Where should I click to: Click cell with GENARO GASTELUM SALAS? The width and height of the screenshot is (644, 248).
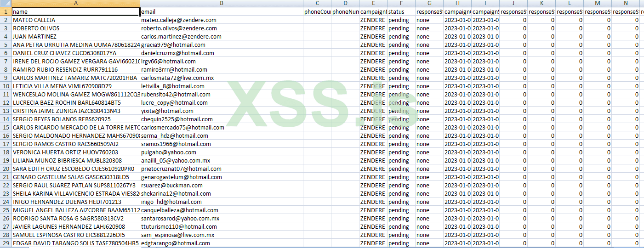(x=76, y=177)
